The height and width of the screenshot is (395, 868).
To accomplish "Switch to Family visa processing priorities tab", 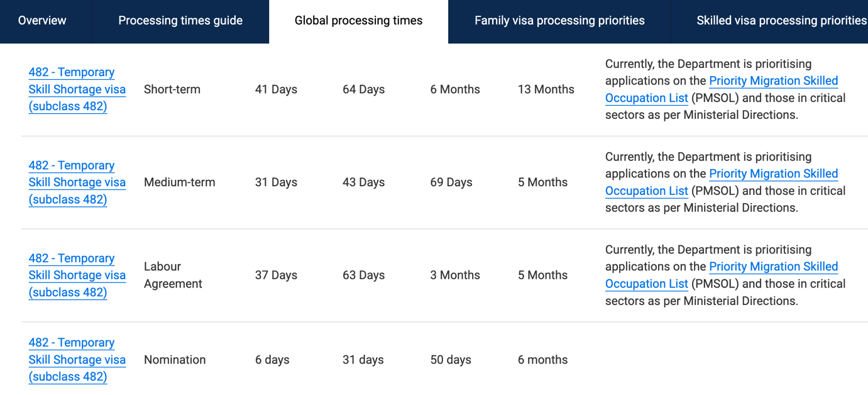I will tap(559, 20).
